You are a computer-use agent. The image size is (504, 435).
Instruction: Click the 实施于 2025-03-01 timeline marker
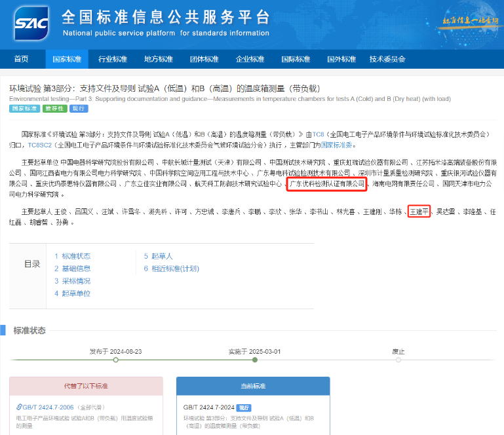(x=254, y=359)
